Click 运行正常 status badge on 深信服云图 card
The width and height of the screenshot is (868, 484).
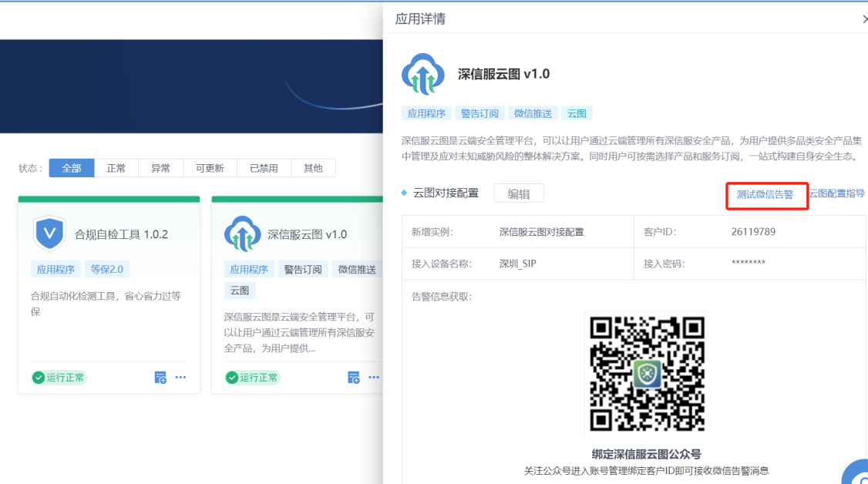(252, 378)
